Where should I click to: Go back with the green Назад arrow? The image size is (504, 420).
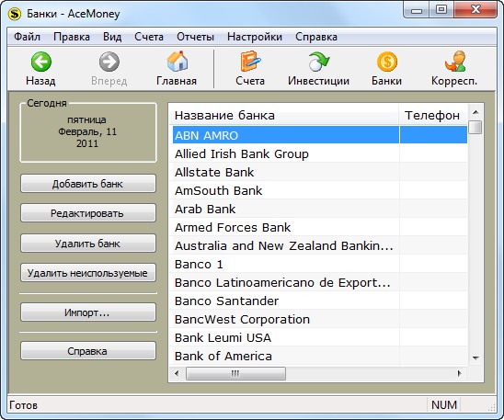pyautogui.click(x=40, y=62)
